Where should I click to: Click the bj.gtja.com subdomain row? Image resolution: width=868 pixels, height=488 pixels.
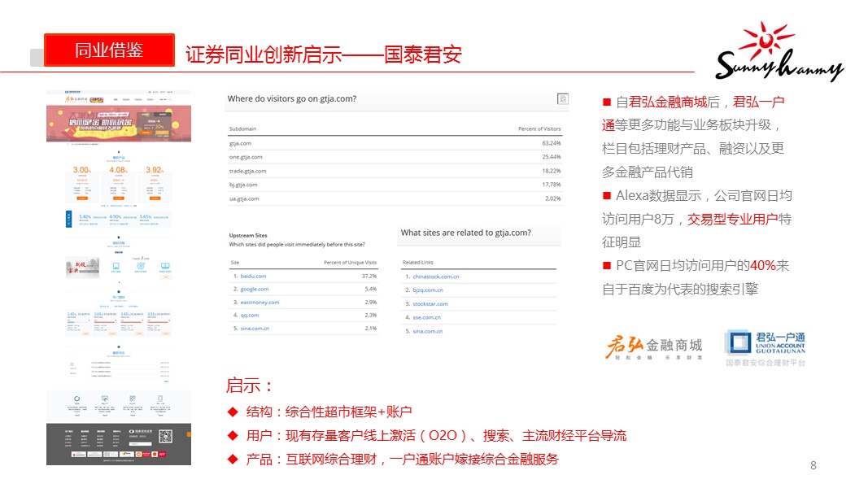(395, 185)
